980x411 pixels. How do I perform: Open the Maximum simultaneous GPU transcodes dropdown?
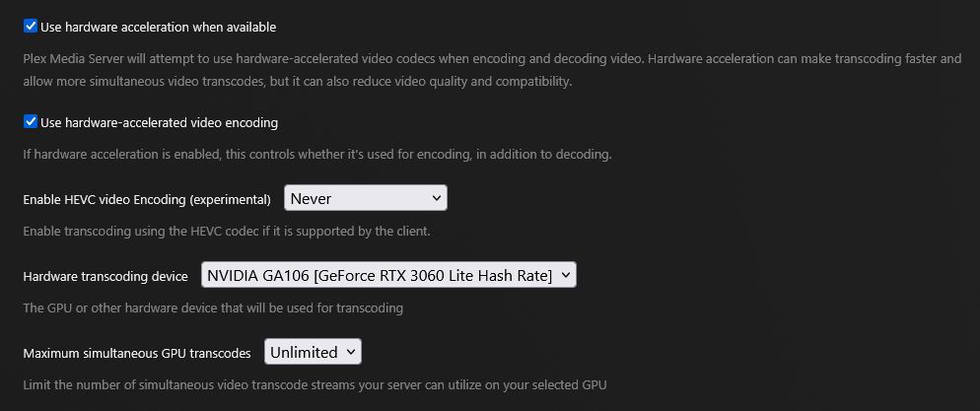(313, 352)
